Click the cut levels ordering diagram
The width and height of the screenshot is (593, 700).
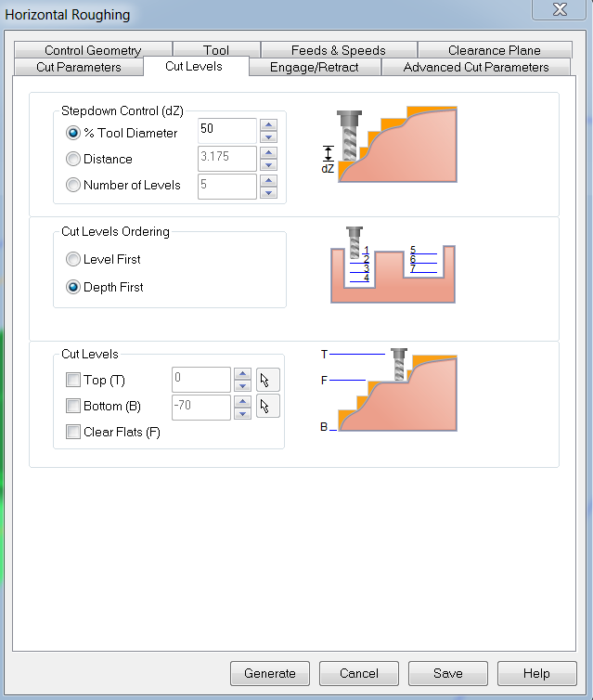point(393,266)
